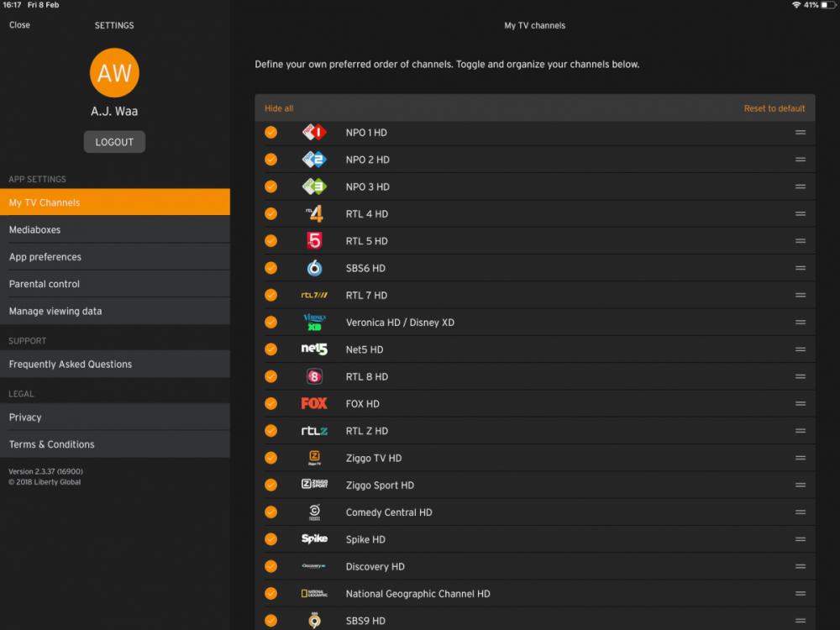Uncheck the FOX HD channel

271,403
